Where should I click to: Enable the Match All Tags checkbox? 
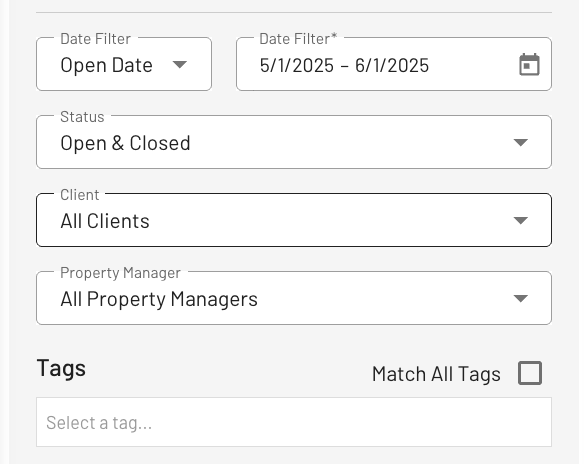click(x=530, y=373)
